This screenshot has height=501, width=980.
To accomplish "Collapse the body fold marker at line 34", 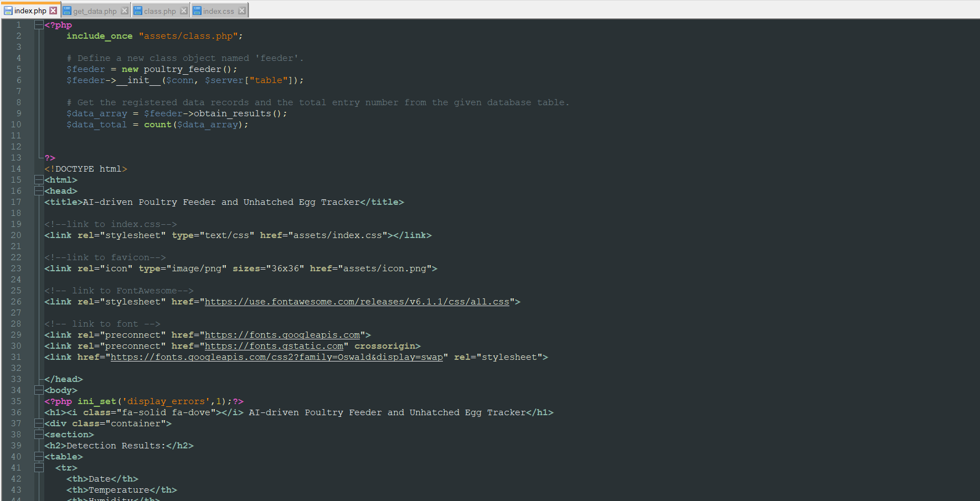I will (x=38, y=390).
